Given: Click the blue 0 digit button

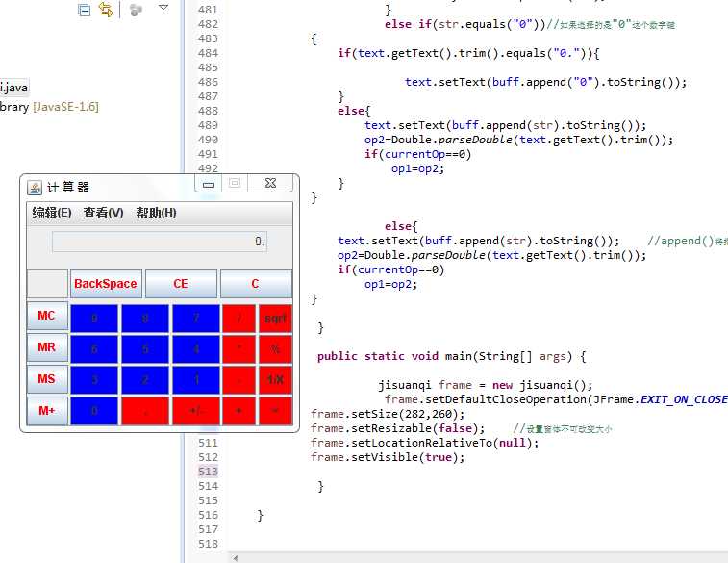Looking at the screenshot, I should click(x=94, y=411).
